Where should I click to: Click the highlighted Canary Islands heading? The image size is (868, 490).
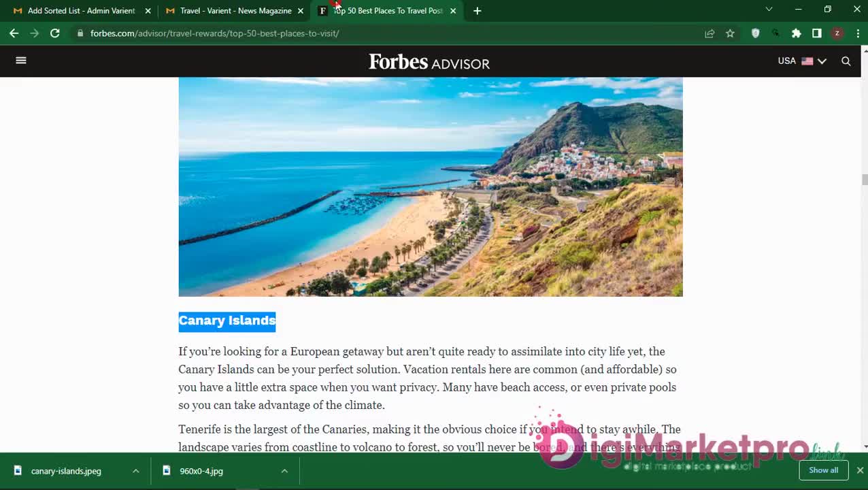[x=227, y=321]
